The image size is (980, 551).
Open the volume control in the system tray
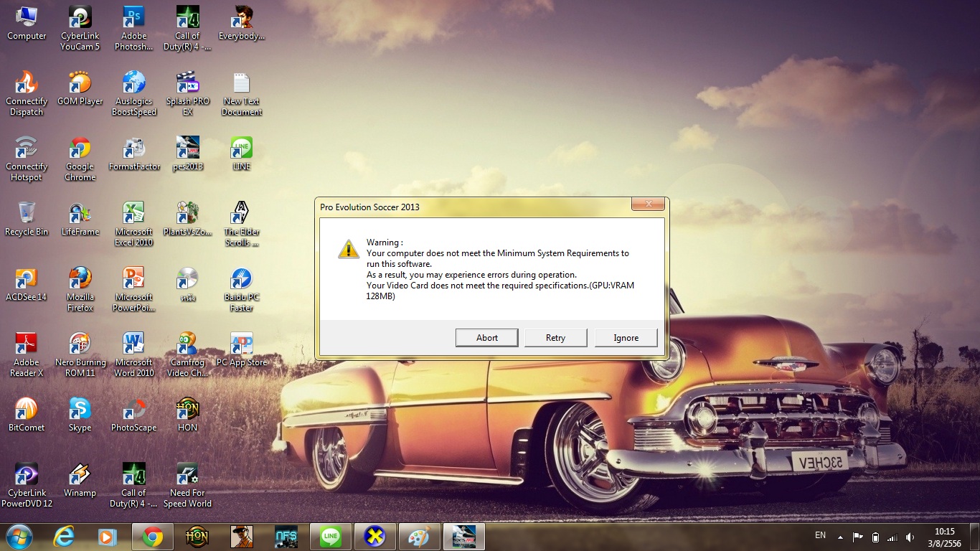coord(910,537)
